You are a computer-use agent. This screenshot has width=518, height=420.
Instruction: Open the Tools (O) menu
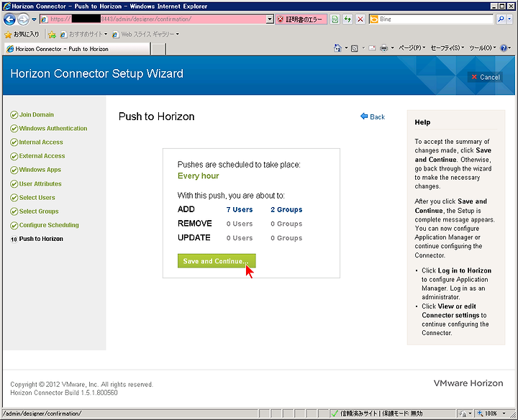pyautogui.click(x=482, y=48)
